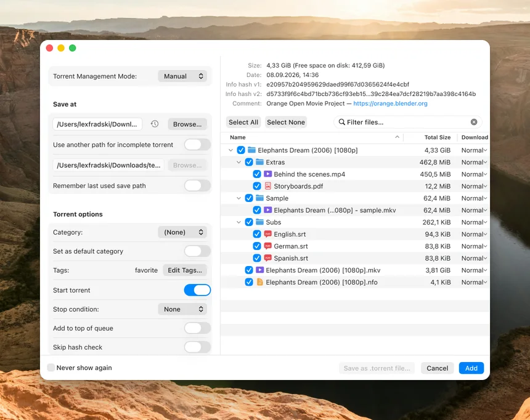Change priority of English.srt from Normal
The image size is (530, 420).
tap(475, 234)
